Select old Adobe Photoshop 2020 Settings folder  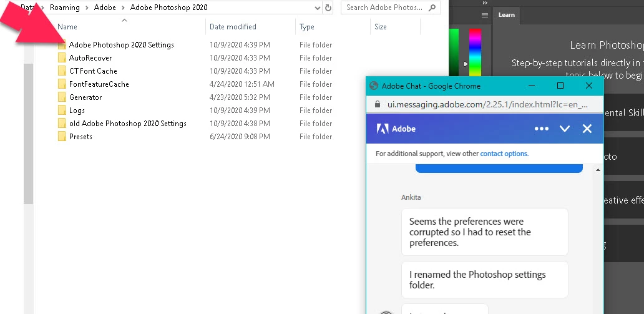tap(128, 124)
